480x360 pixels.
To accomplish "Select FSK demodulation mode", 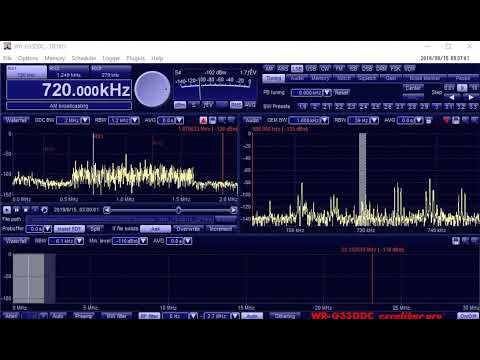I will click(x=395, y=68).
